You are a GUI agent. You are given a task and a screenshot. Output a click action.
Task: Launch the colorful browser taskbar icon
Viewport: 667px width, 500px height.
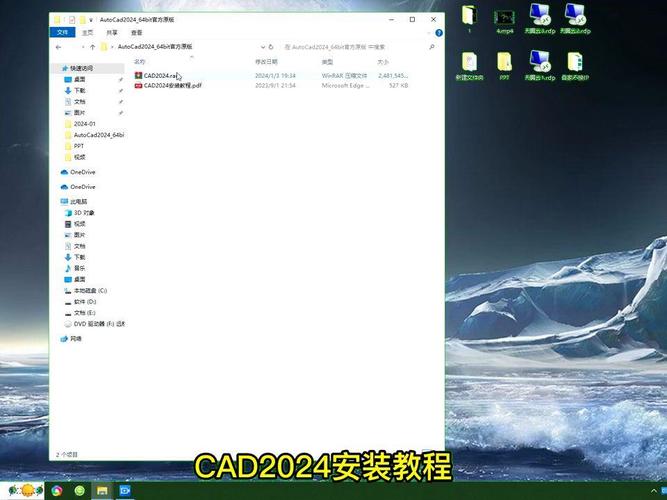pos(57,491)
